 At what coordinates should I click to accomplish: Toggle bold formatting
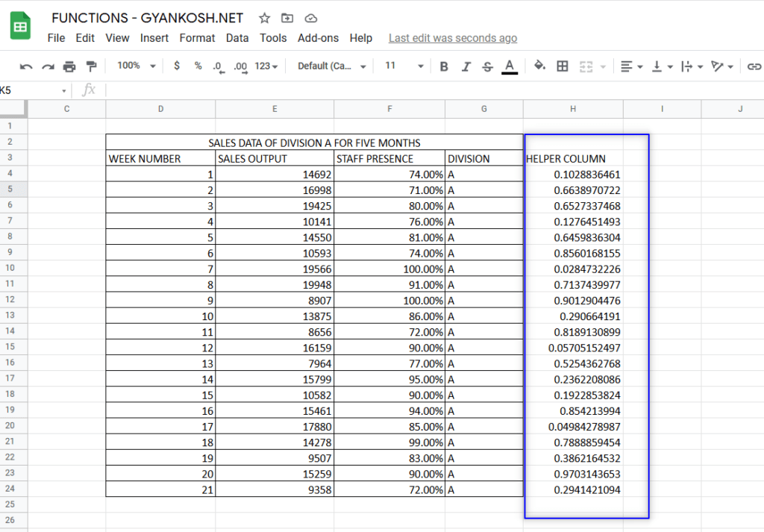tap(444, 66)
